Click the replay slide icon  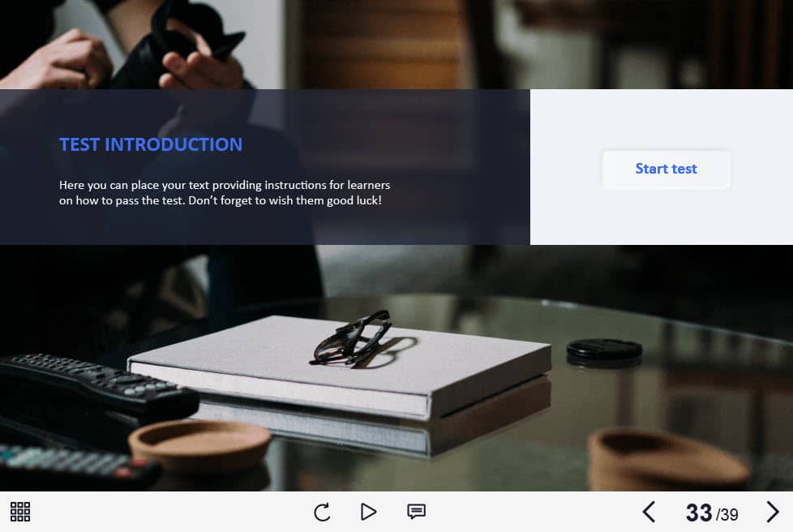coord(322,512)
